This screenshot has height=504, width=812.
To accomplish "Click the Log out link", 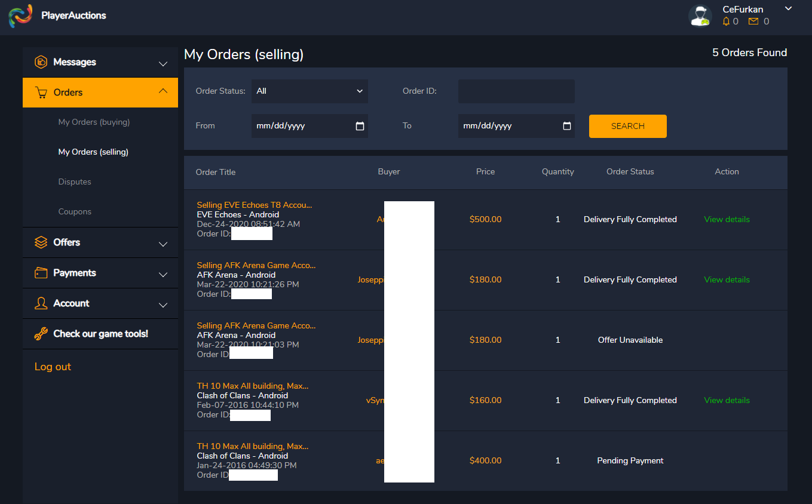I will [x=53, y=367].
